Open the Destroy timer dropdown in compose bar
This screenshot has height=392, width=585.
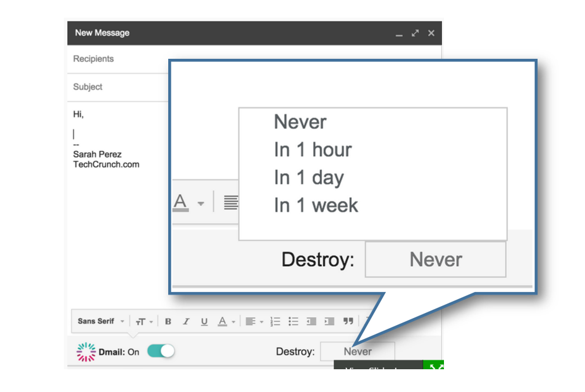point(357,352)
